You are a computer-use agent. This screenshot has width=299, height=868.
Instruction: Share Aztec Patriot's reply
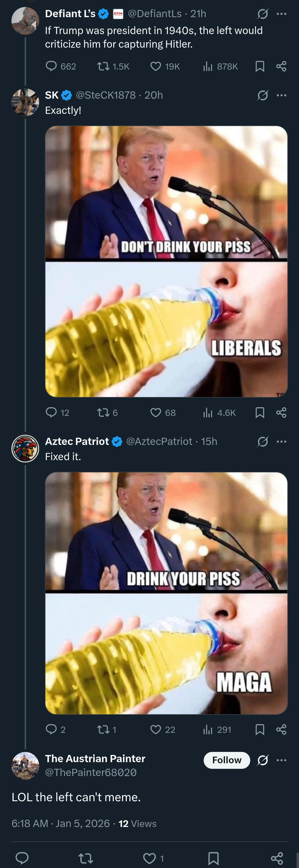[281, 729]
